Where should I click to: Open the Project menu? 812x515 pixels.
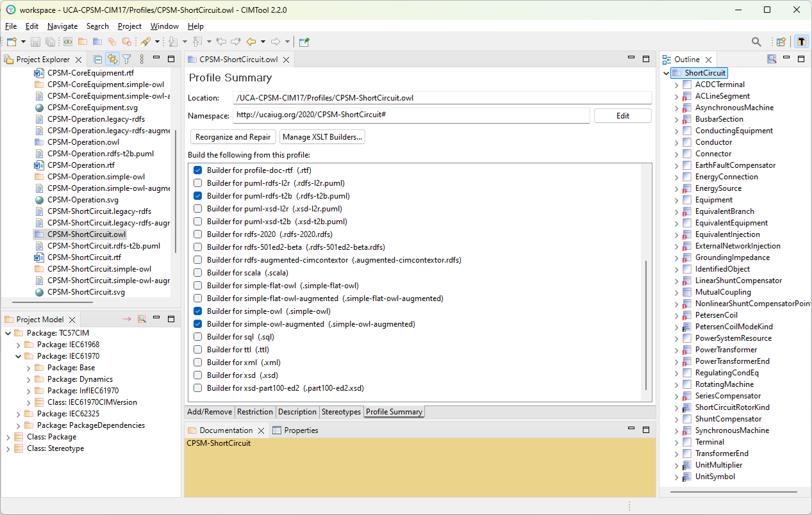tap(129, 26)
